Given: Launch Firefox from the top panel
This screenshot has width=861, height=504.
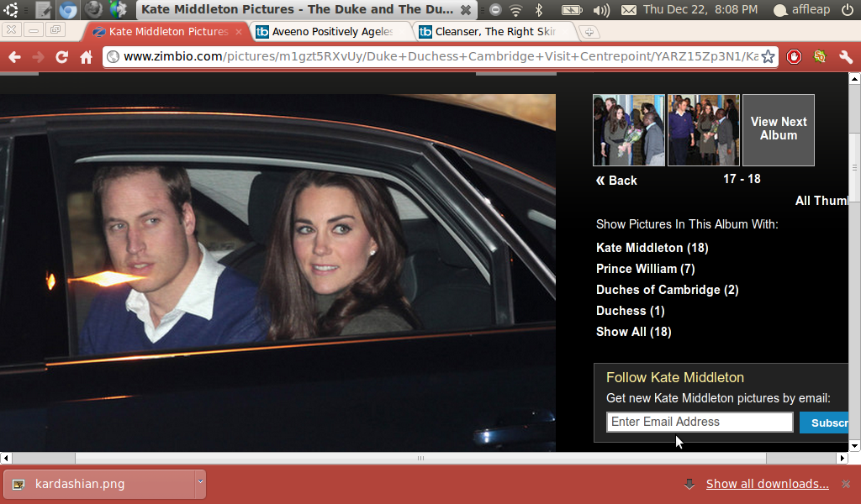Looking at the screenshot, I should [x=94, y=9].
